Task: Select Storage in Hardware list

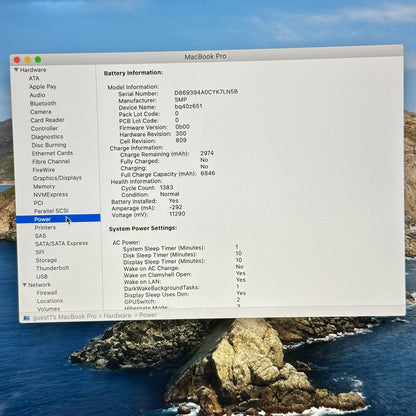Action: 46,260
